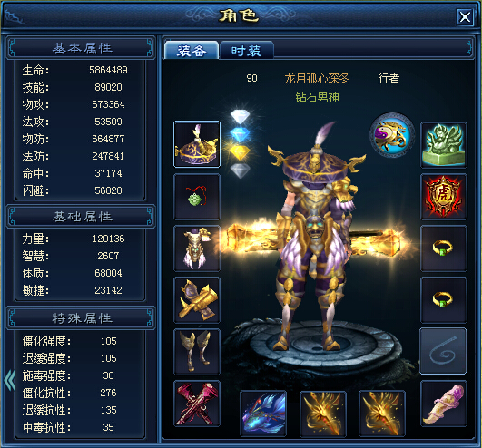The image size is (482, 448).
Task: Select the purple gold helmet equipment slot
Action: coord(197,144)
